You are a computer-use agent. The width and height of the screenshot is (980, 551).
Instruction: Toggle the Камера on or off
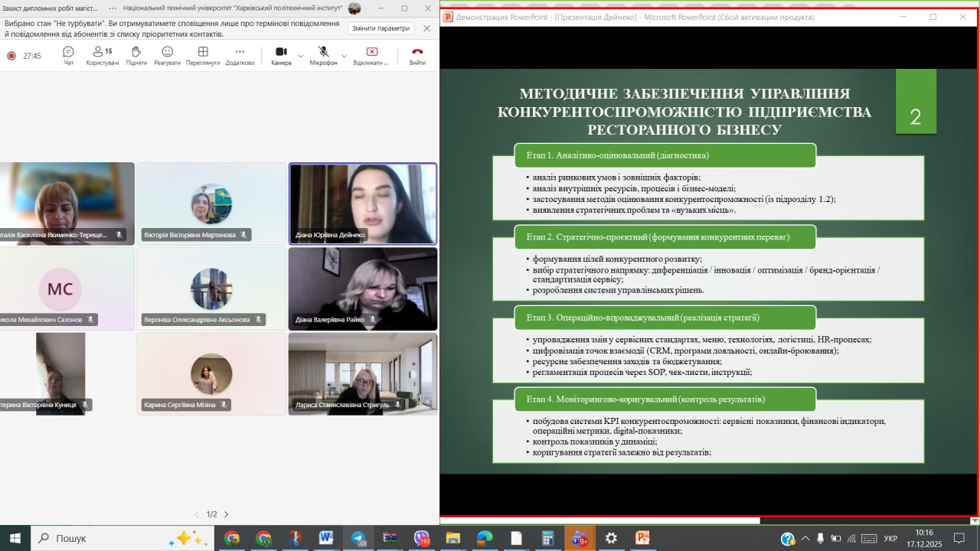click(x=280, y=55)
